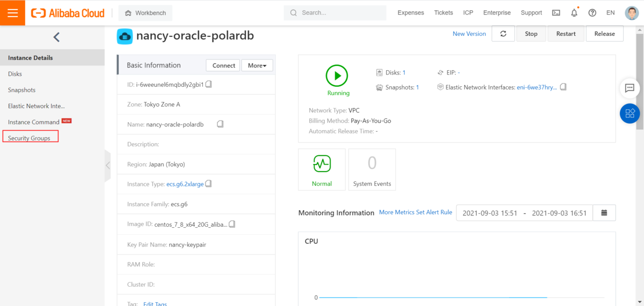The height and width of the screenshot is (306, 644).
Task: Open the help question mark icon
Action: [592, 13]
